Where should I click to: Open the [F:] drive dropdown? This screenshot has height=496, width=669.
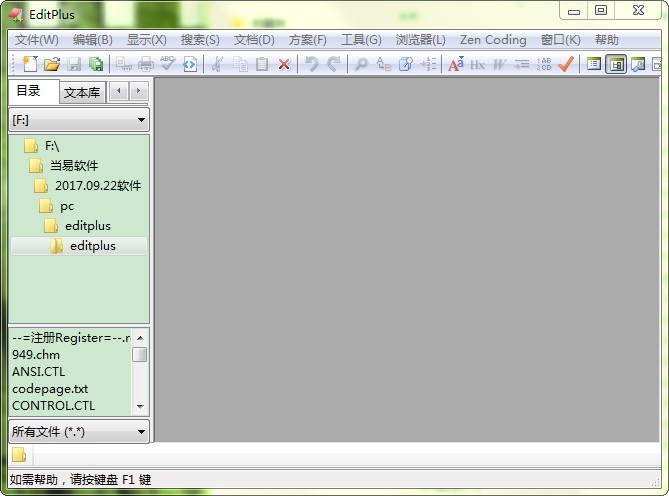pyautogui.click(x=79, y=120)
